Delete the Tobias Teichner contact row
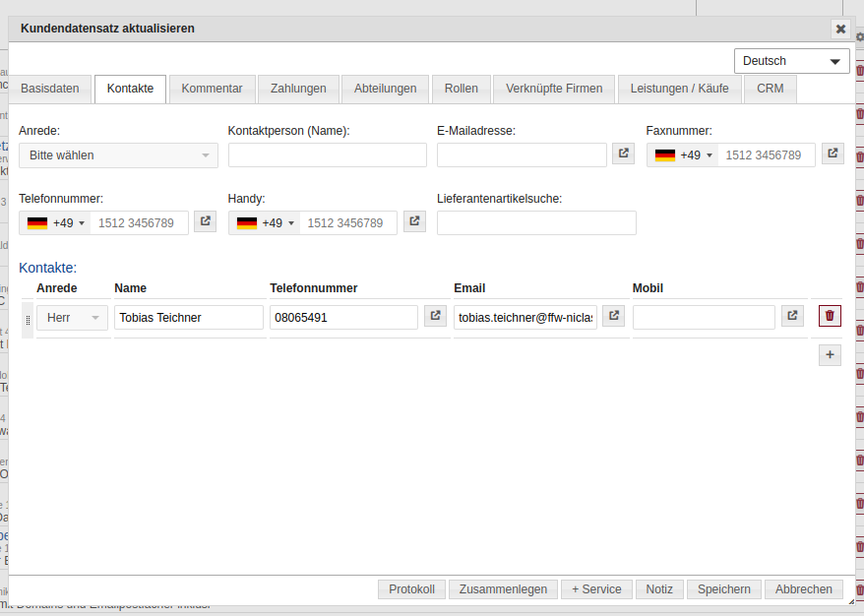Image resolution: width=864 pixels, height=616 pixels. tap(830, 316)
